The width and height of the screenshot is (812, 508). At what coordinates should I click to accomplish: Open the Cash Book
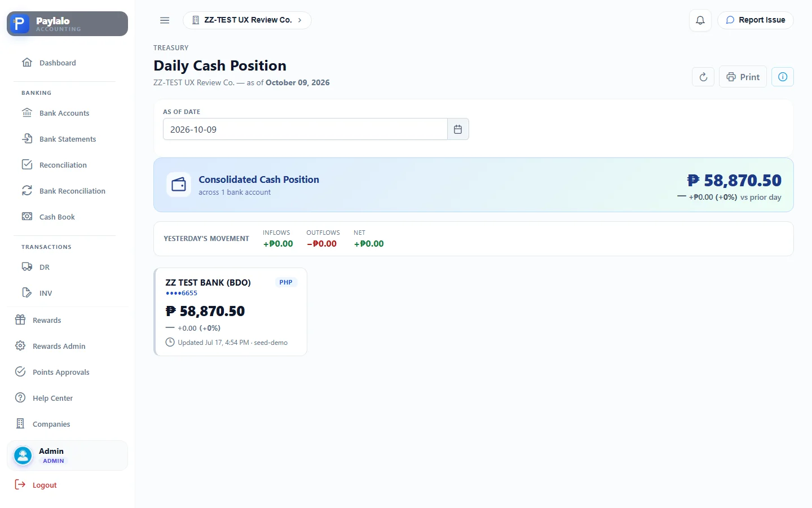67,217
